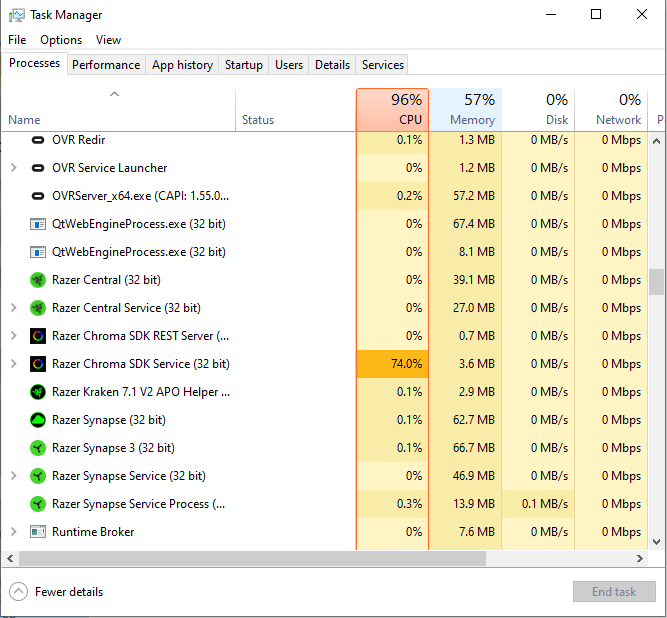Select the OVRServer_x64.exe row name
This screenshot has height=618, width=667.
coord(140,196)
